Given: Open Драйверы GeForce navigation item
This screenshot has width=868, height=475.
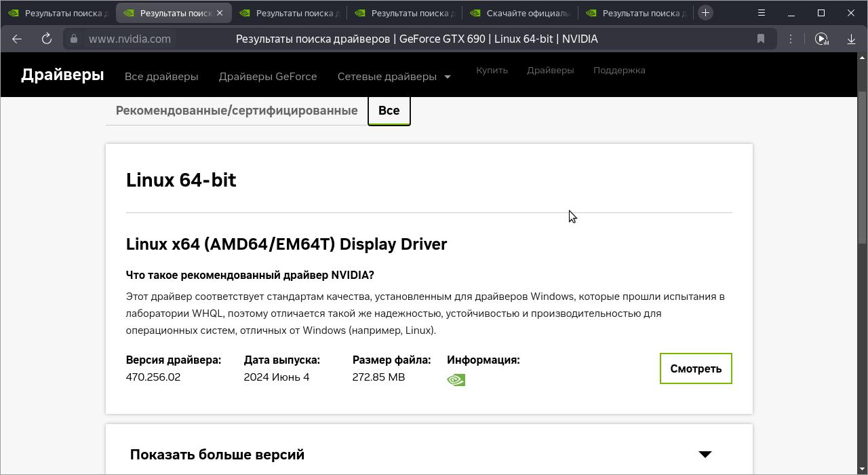Looking at the screenshot, I should 268,77.
